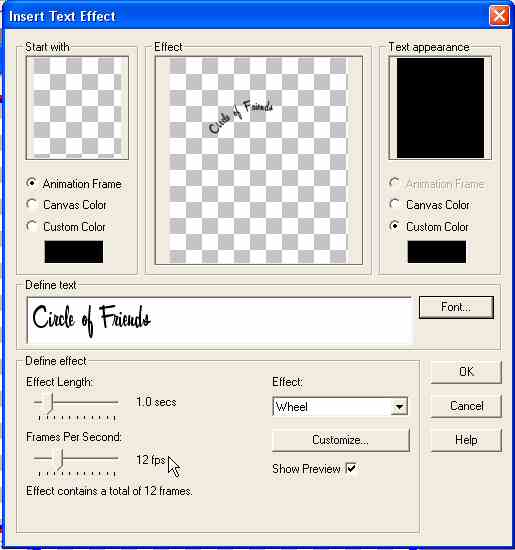Click the Cancel button

[x=466, y=406]
